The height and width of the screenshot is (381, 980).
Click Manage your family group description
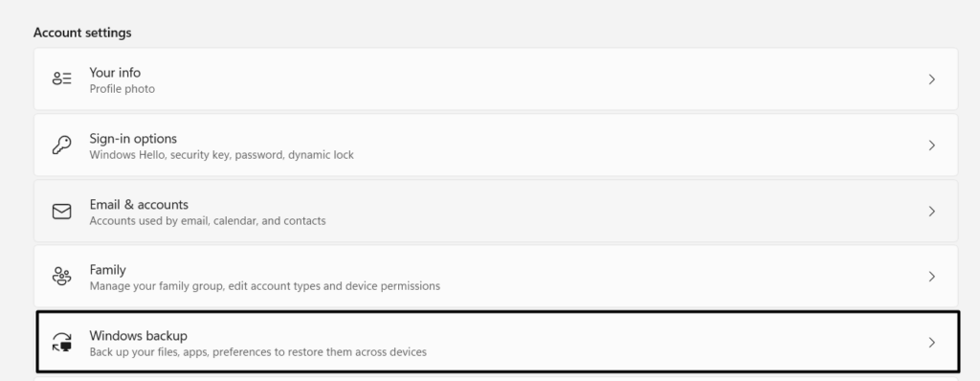pos(264,286)
